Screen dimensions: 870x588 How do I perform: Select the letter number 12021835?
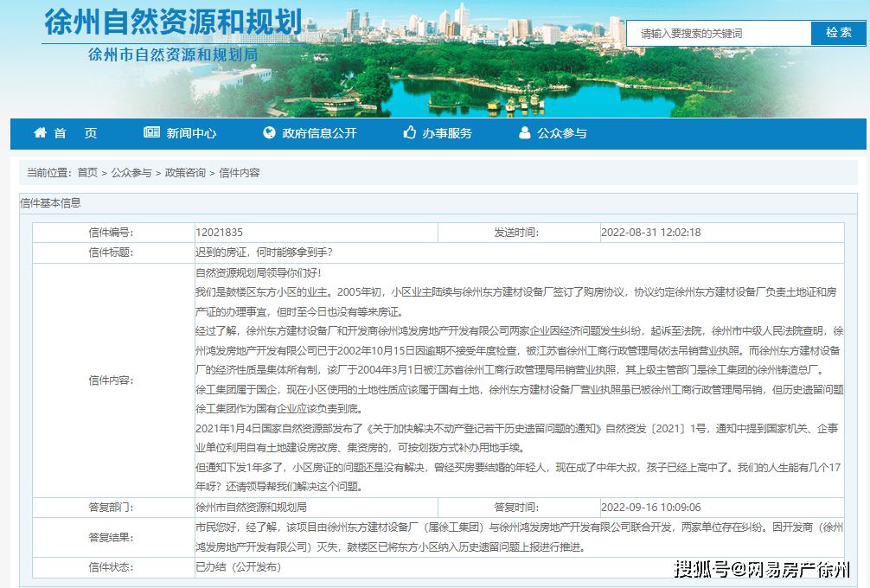[x=219, y=233]
